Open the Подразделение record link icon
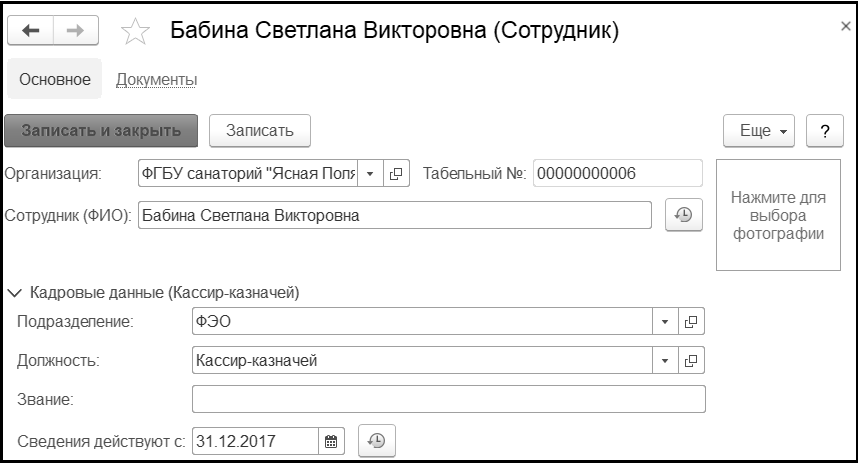Screen dimensions: 858x464 pyautogui.click(x=691, y=321)
